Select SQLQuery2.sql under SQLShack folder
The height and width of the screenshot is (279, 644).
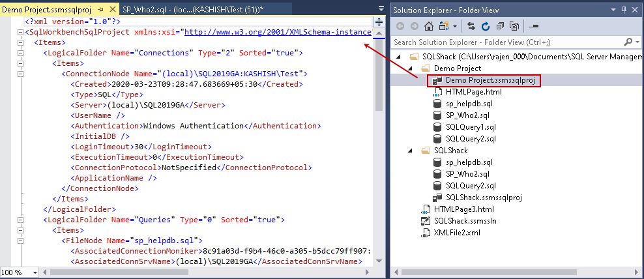point(471,186)
